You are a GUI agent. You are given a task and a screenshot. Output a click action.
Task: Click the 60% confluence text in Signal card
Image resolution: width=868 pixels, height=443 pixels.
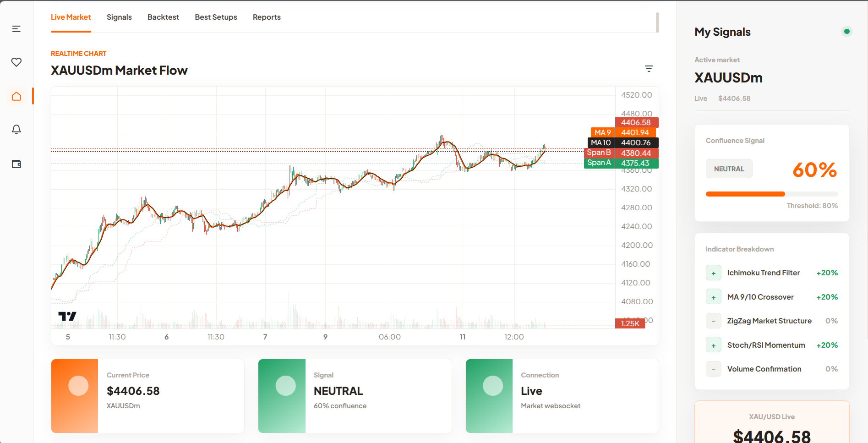[340, 406]
